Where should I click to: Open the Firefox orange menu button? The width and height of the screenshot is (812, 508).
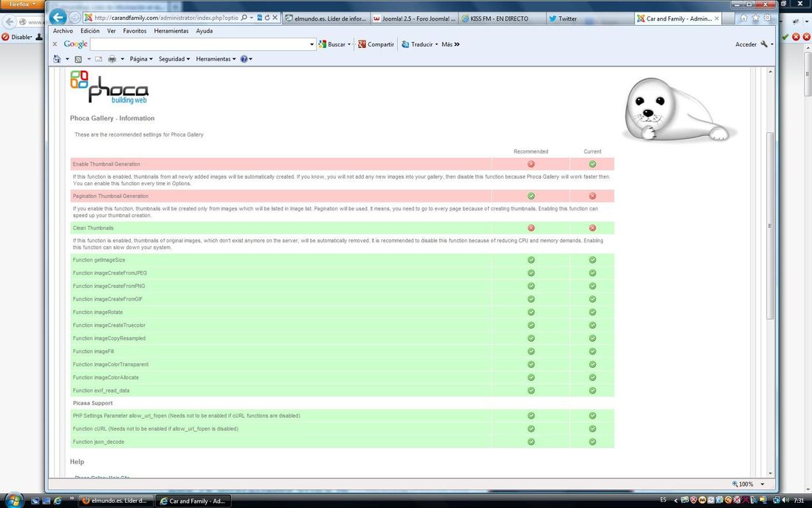click(21, 4)
